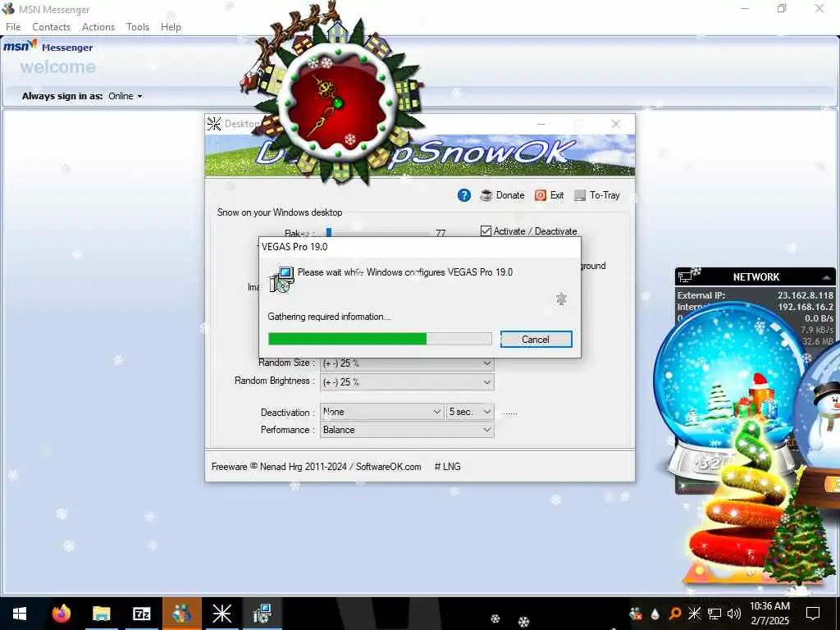Viewport: 840px width, 630px height.
Task: Open the notification center icon
Action: (813, 614)
